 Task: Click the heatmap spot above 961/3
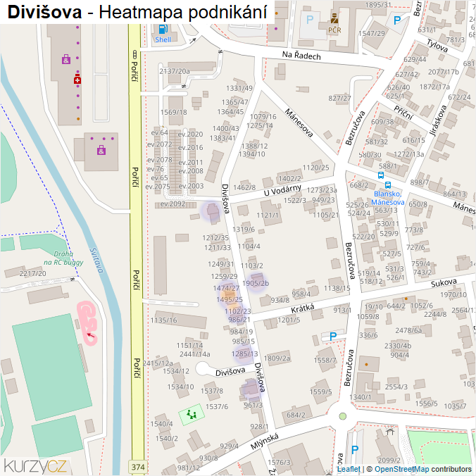(251, 389)
